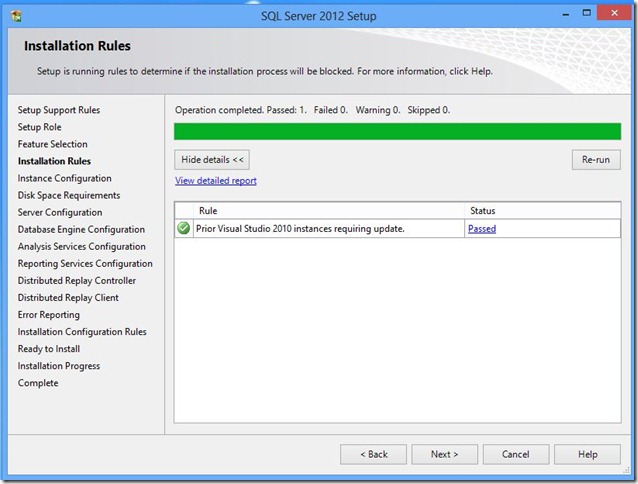Screen dimensions: 638x484
Task: Click the Operation completed status text
Action: tap(312, 110)
